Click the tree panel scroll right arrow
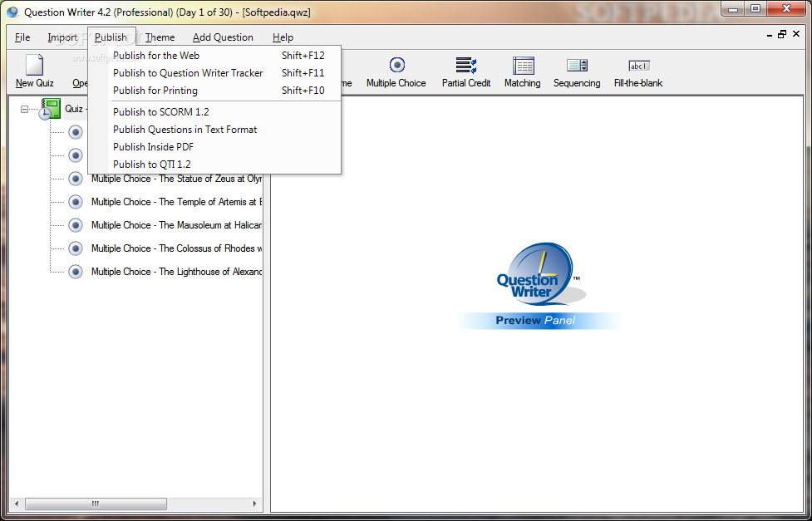The image size is (812, 521). coord(255,504)
